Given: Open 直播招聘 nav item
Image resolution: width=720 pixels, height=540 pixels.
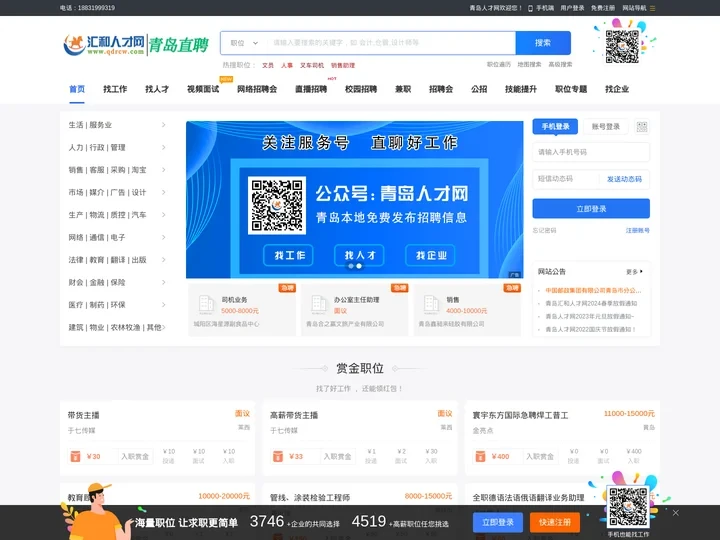Looking at the screenshot, I should pos(311,89).
